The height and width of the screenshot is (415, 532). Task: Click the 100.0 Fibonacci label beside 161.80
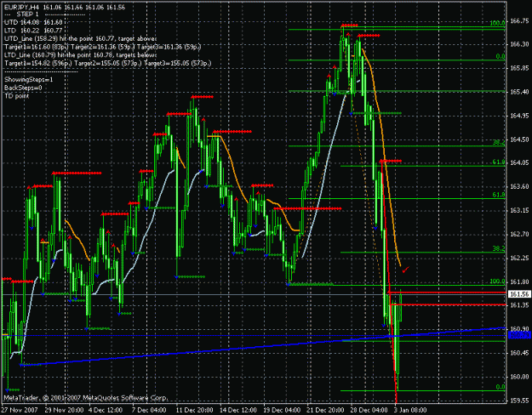point(497,281)
